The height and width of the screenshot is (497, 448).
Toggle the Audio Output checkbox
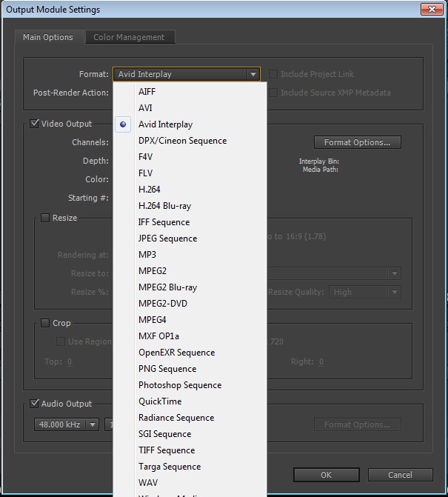coord(34,404)
